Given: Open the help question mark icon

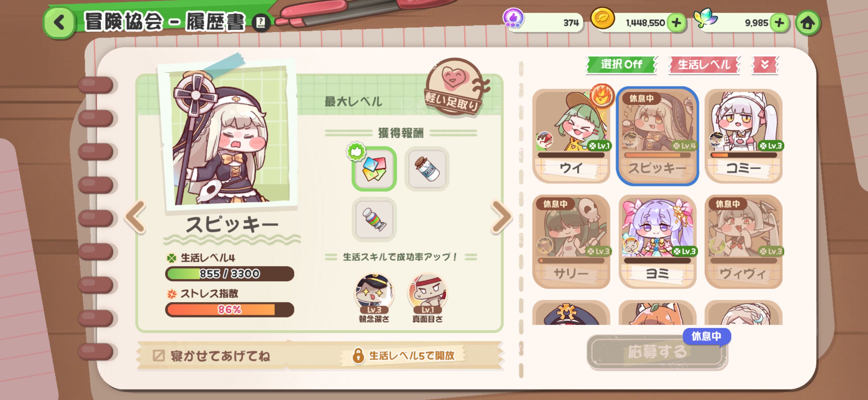Looking at the screenshot, I should [261, 23].
